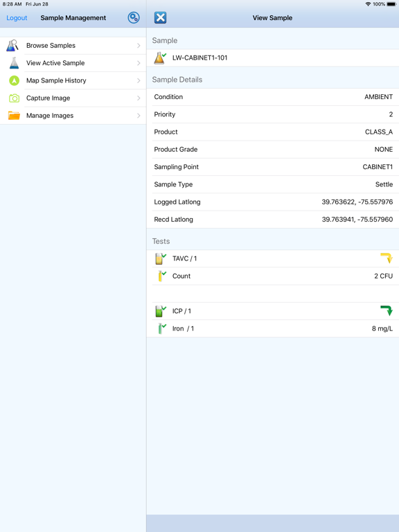Click the Capture Image camera icon
Screen dimensions: 399x532
(x=14, y=98)
